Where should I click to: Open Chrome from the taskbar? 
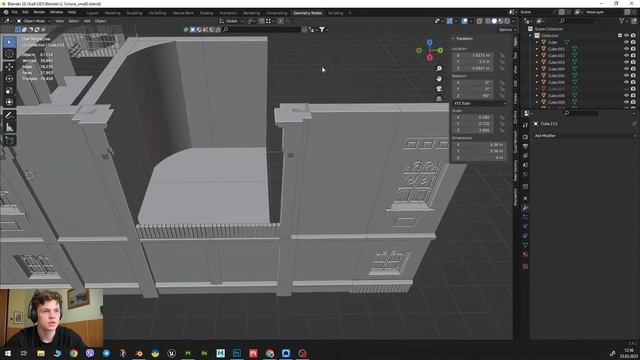(73, 353)
